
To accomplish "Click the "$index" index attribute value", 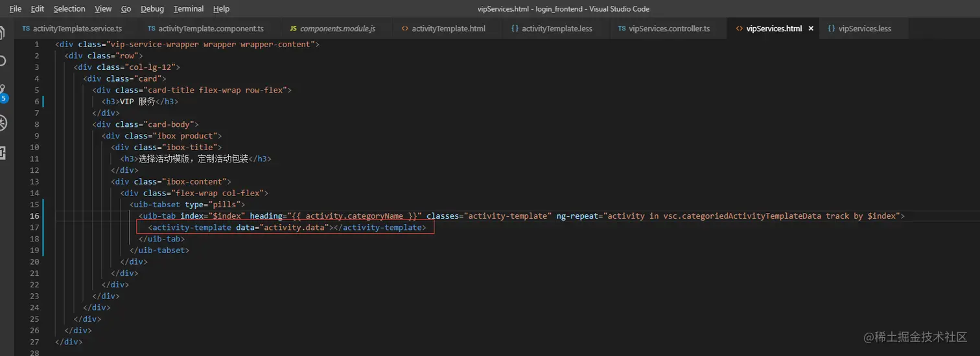I will (x=227, y=216).
